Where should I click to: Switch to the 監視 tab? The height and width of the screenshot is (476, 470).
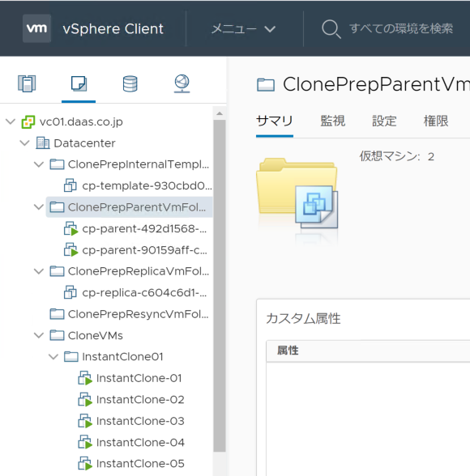[x=333, y=121]
